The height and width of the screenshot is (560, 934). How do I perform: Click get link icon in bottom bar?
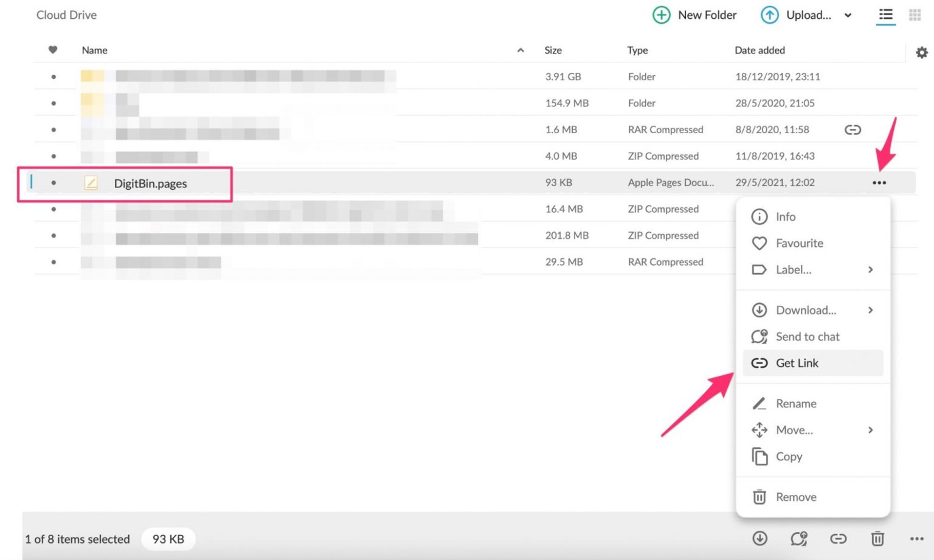pyautogui.click(x=838, y=538)
